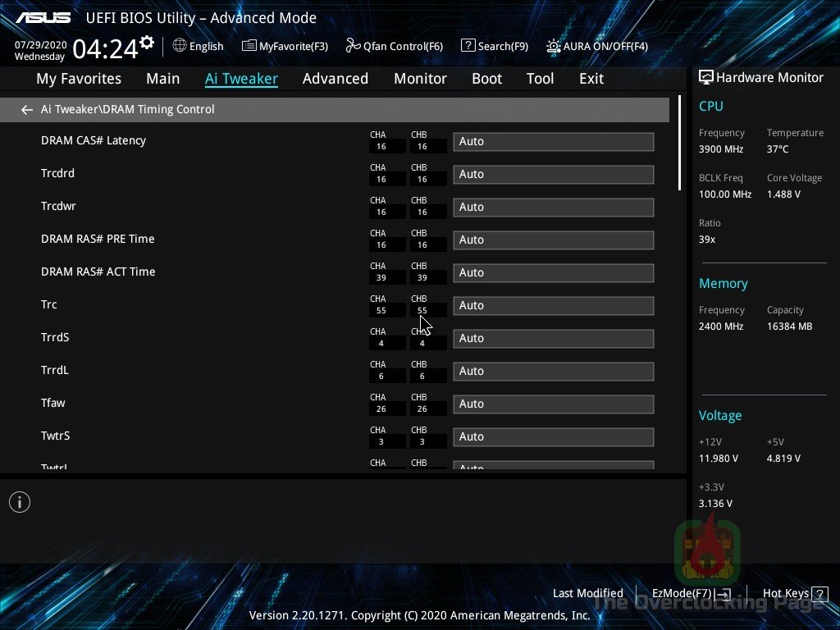The height and width of the screenshot is (630, 840).
Task: Open the Trc value dropdown
Action: 553,305
